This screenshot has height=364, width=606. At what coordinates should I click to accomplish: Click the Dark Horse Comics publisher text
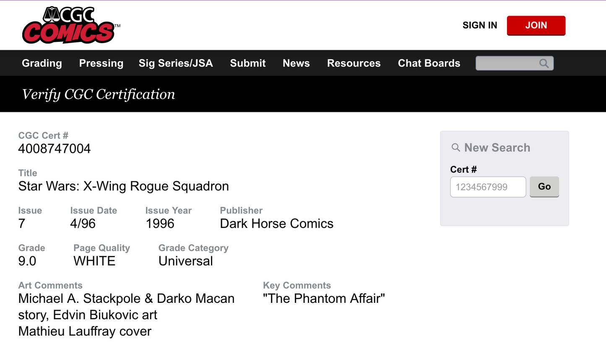(x=276, y=223)
